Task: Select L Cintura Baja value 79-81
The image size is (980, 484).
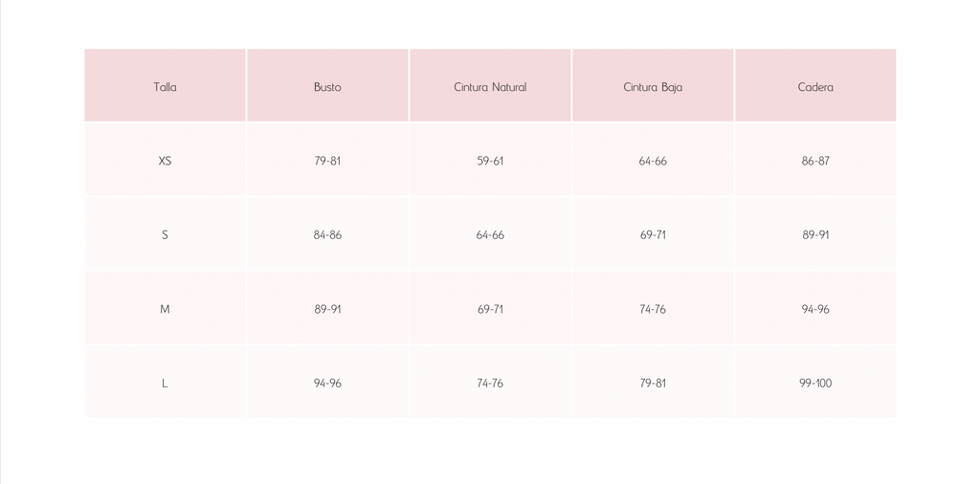Action: pos(653,383)
